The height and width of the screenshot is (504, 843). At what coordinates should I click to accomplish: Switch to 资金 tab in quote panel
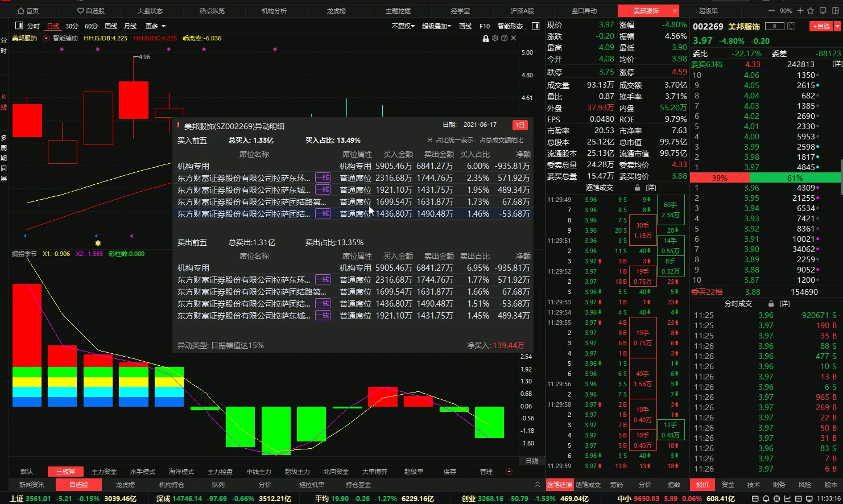point(728,485)
